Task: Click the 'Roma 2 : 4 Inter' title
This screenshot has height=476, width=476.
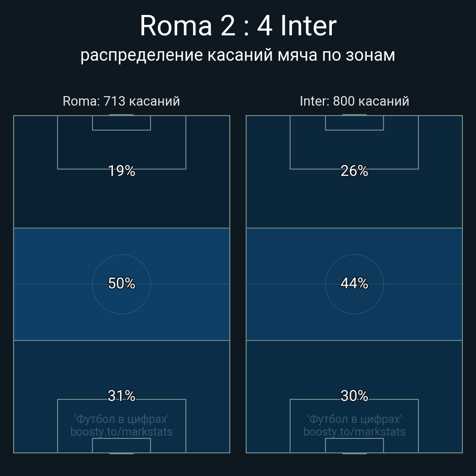Action: [238, 26]
